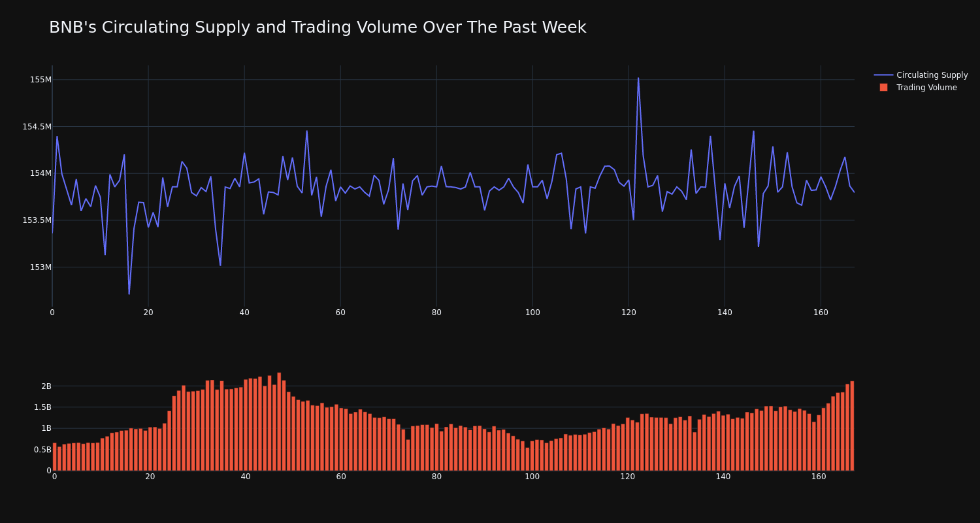
Task: Click the last orange volume bar on right
Action: coord(852,426)
